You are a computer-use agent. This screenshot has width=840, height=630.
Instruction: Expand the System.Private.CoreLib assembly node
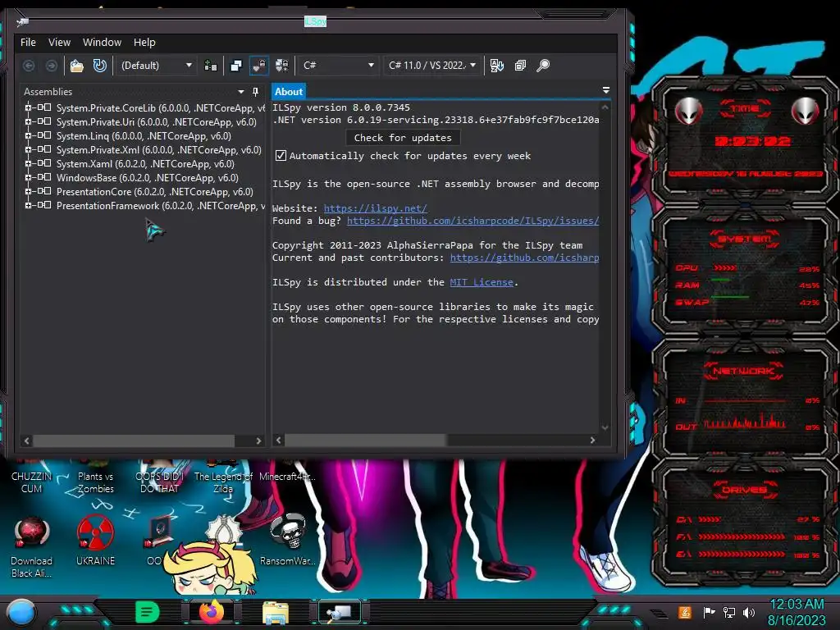pos(28,107)
